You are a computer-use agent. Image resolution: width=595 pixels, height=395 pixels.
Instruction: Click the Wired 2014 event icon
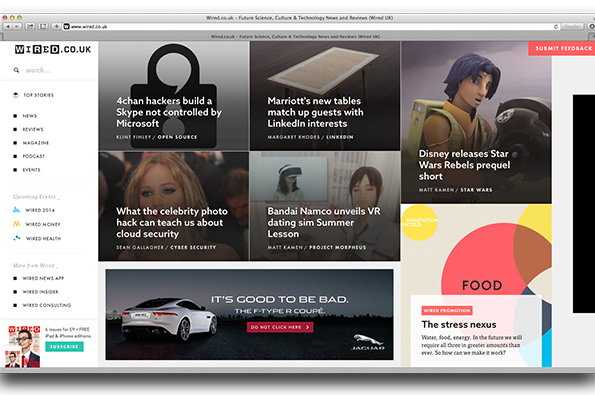[x=16, y=209]
